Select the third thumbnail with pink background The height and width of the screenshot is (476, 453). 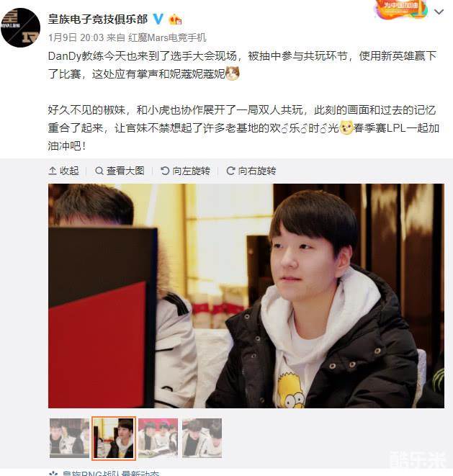158,438
